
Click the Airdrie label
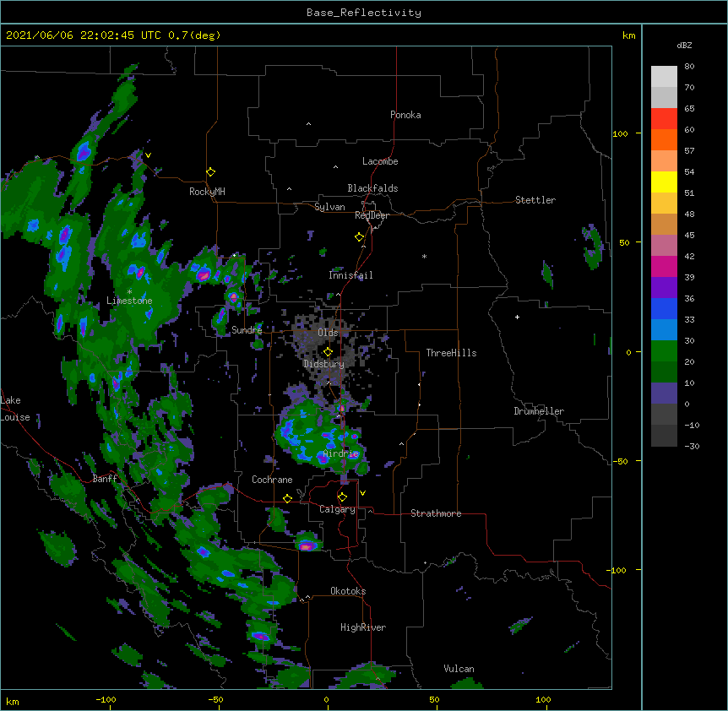click(x=341, y=453)
